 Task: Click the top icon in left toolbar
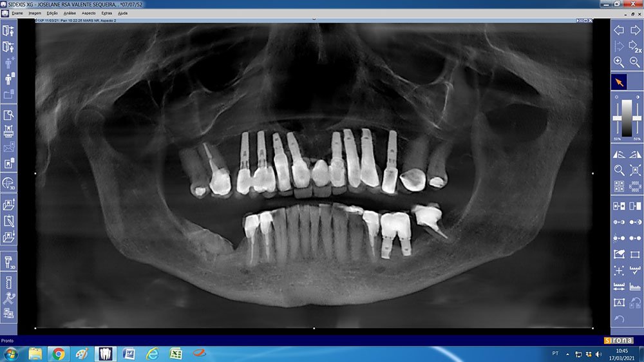8,30
